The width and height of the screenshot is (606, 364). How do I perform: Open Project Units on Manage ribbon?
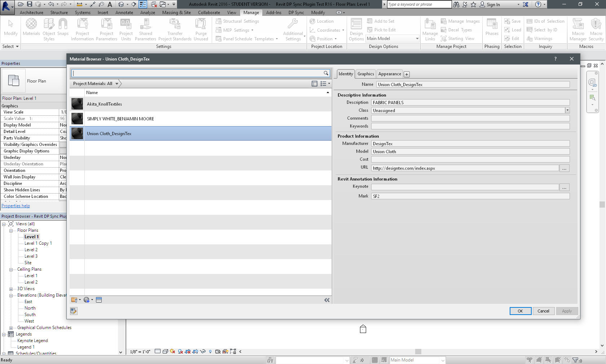pyautogui.click(x=126, y=30)
